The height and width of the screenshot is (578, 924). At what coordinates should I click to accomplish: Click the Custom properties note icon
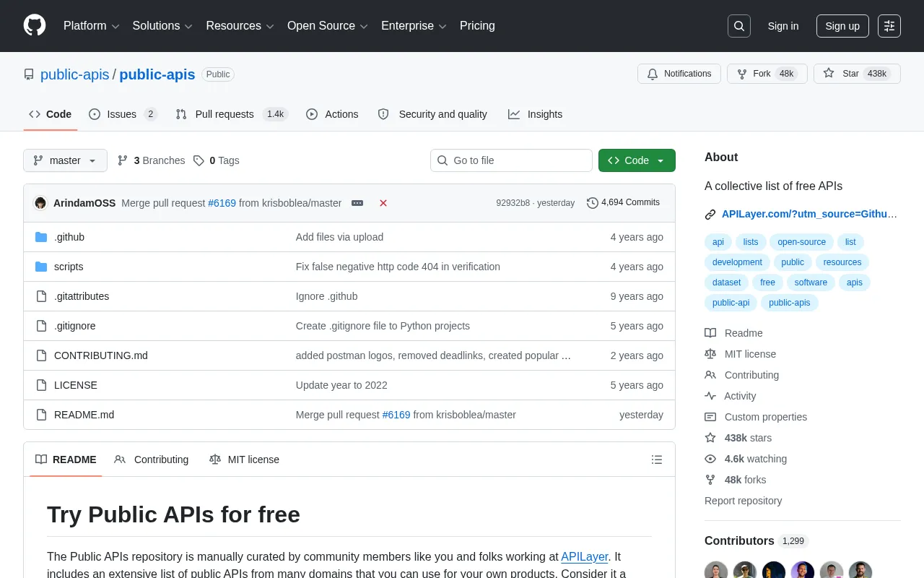tap(710, 417)
